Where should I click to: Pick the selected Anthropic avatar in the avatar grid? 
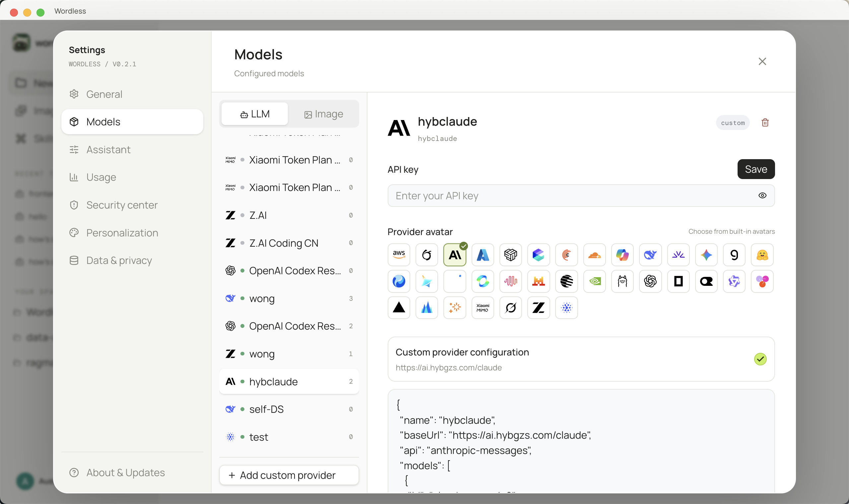coord(455,255)
